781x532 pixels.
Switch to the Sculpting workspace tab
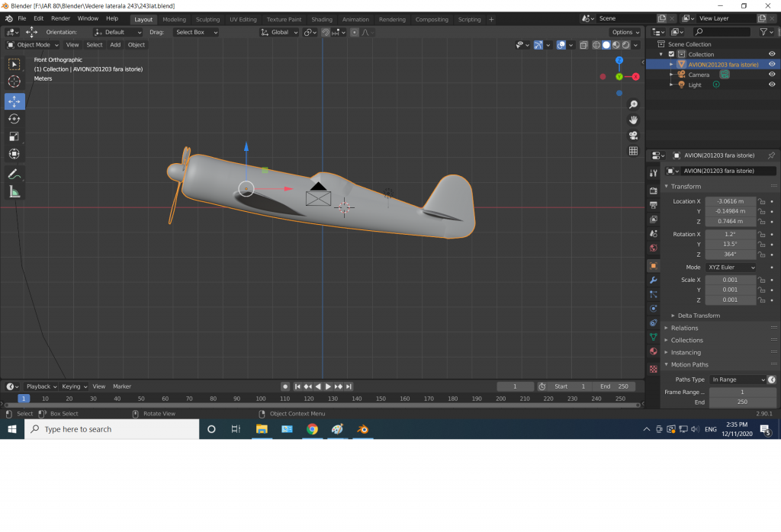click(x=207, y=19)
